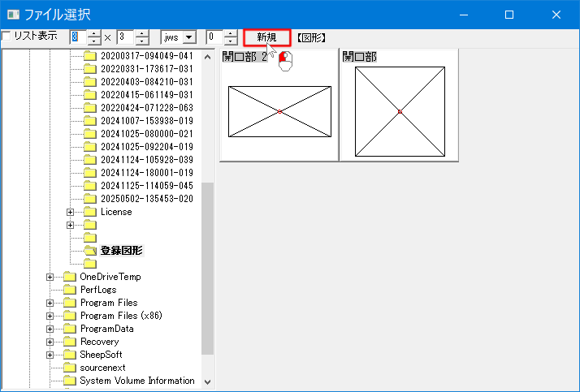
Task: Expand the unnamed folder below License
Action: coord(71,225)
